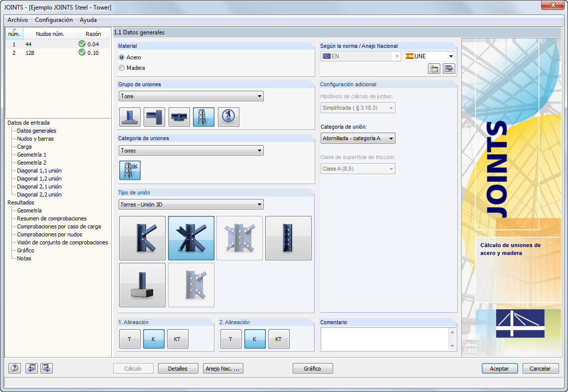Open Carga tree item
The height and width of the screenshot is (392, 568).
(24, 147)
